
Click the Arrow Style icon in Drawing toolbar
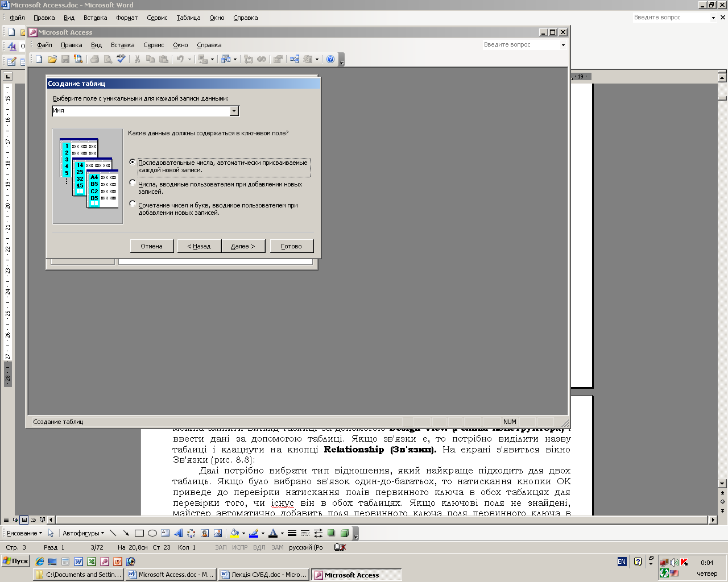point(318,533)
